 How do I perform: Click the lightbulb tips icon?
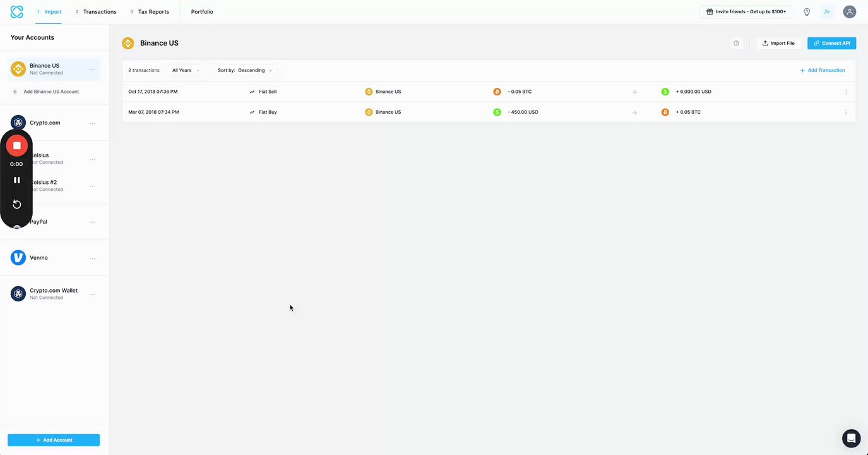807,11
